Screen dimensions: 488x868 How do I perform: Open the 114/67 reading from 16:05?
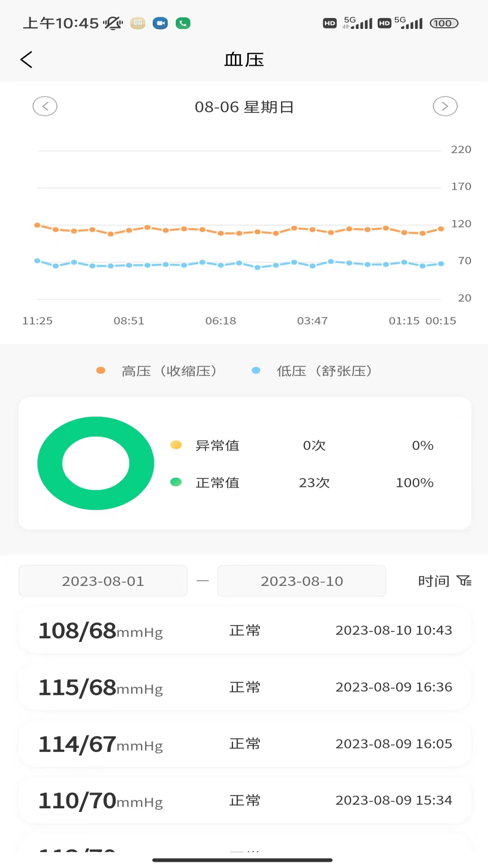coord(244,744)
